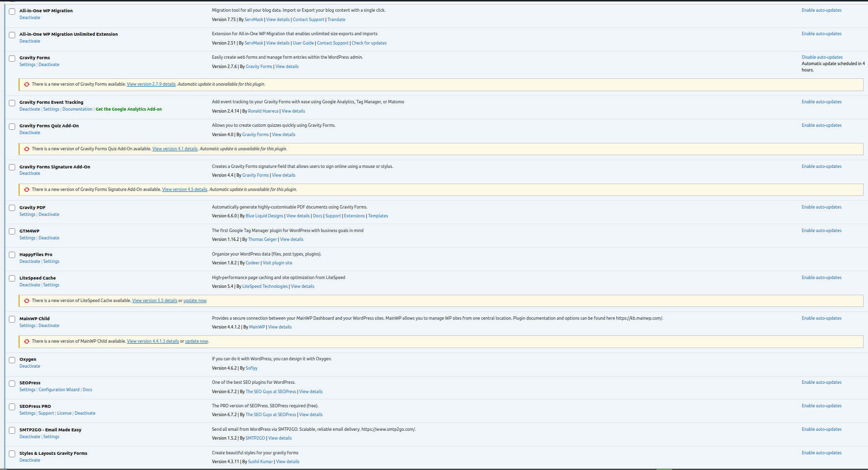Open 'View version 2.7.9 details' link

[x=151, y=84]
